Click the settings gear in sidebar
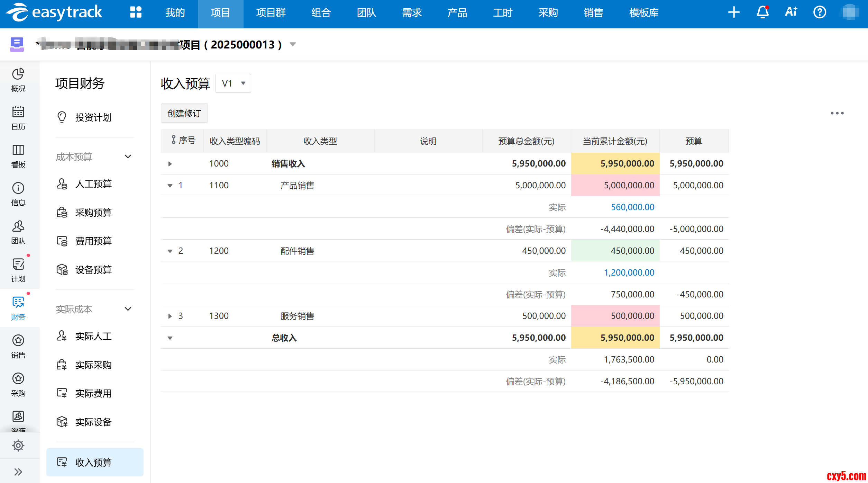Screen dimensions: 868x483 [18, 445]
